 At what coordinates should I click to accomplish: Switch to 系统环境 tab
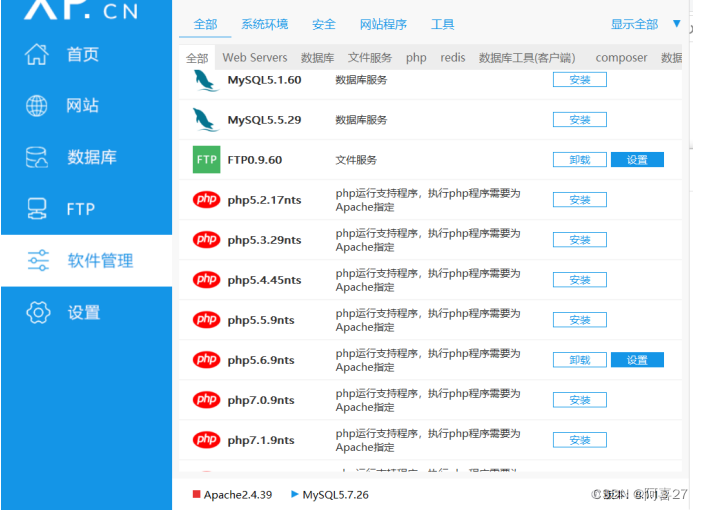tap(265, 24)
